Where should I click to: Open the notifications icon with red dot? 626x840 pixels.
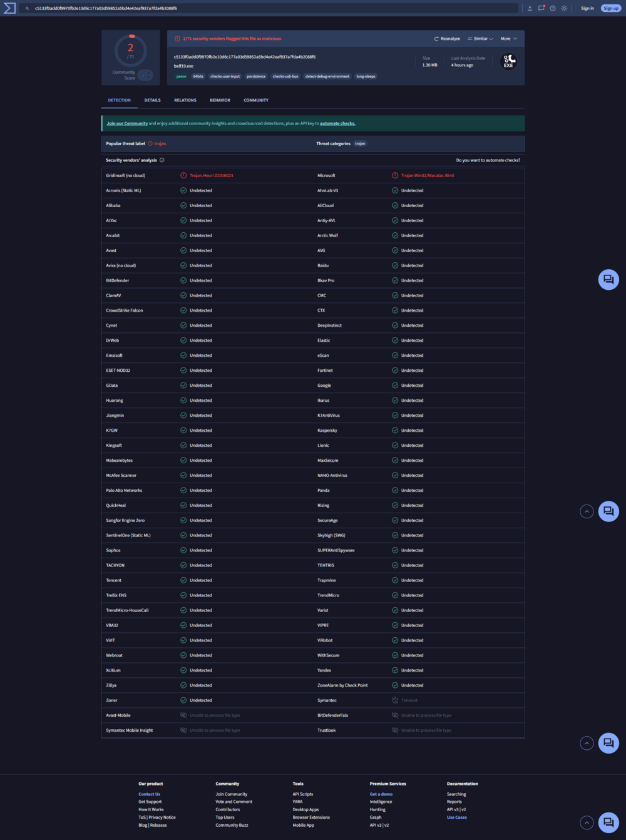click(541, 8)
